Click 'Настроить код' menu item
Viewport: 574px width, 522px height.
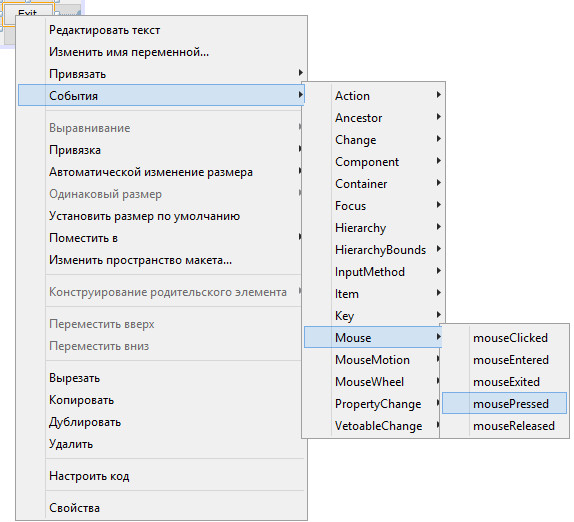point(161,476)
